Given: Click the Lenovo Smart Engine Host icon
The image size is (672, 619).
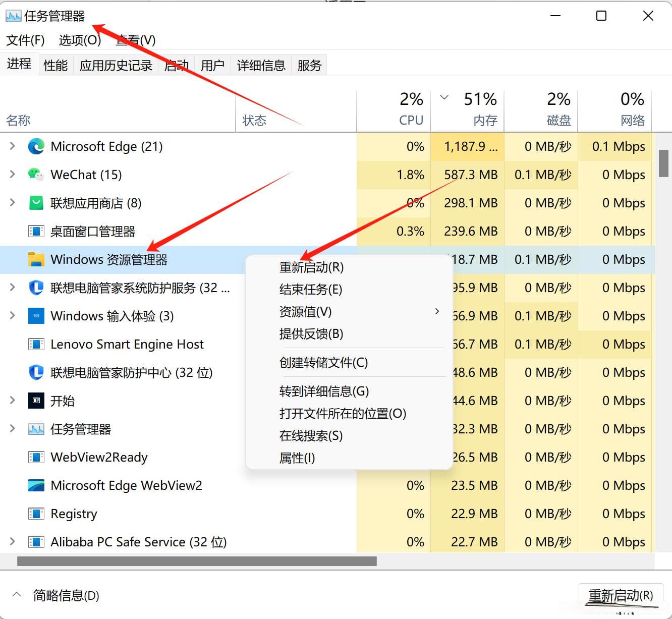Looking at the screenshot, I should (x=36, y=344).
